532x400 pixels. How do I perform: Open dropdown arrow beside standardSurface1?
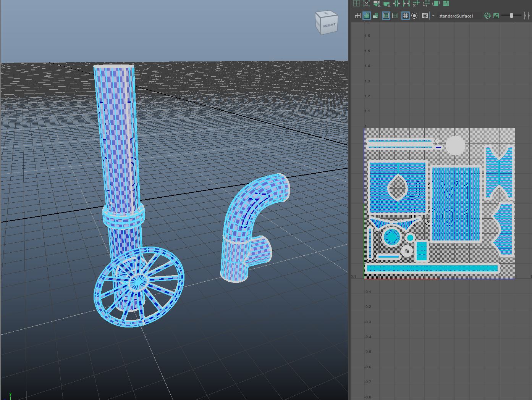pos(433,16)
